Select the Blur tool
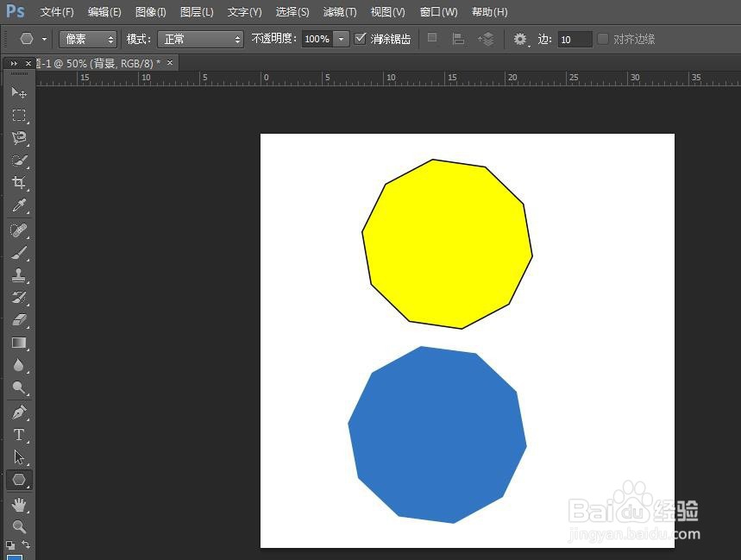Viewport: 741px width, 560px height. click(x=19, y=365)
